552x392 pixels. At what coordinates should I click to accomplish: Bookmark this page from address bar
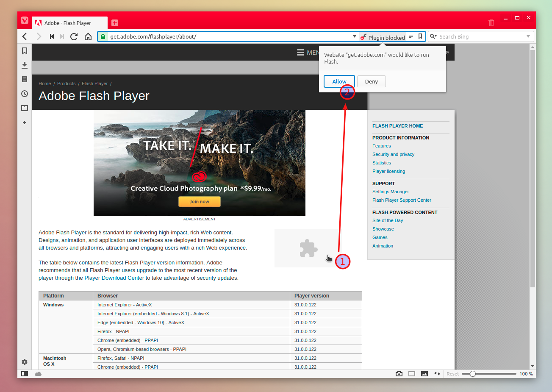[x=420, y=36]
